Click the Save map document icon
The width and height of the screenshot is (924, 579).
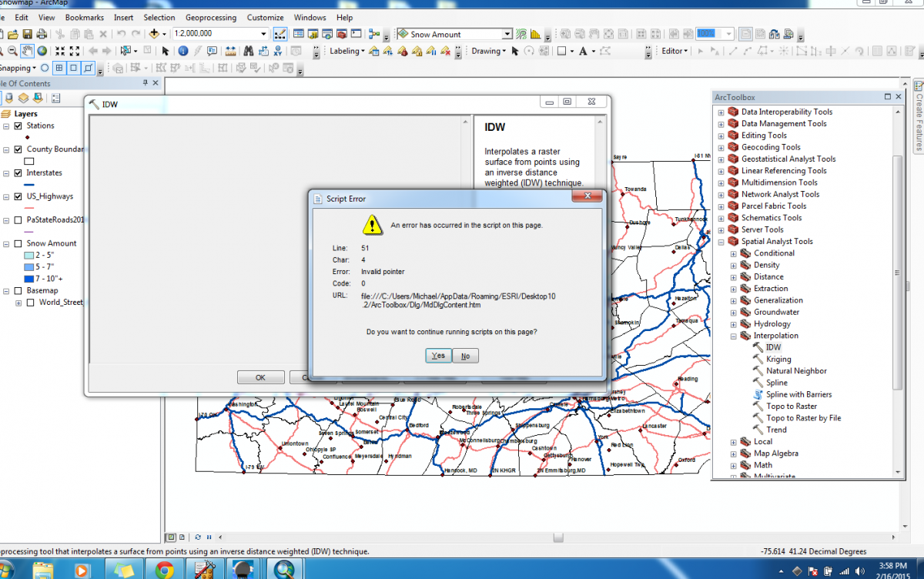pyautogui.click(x=27, y=34)
